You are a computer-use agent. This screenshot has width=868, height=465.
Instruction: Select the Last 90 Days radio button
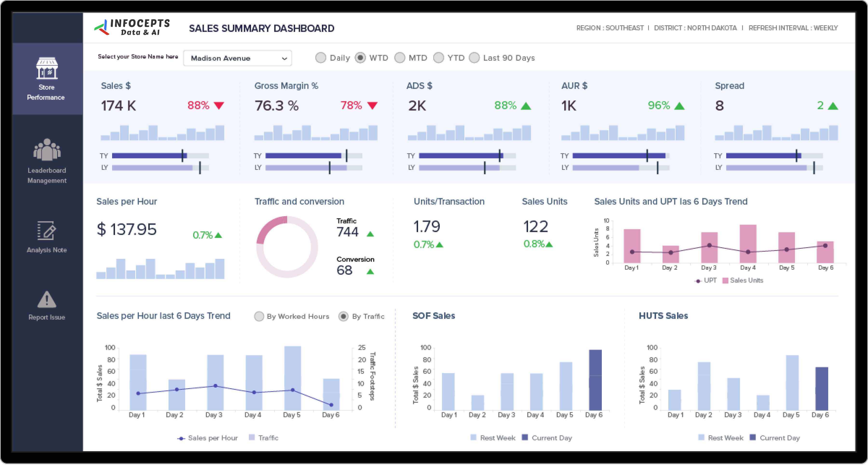pos(474,58)
